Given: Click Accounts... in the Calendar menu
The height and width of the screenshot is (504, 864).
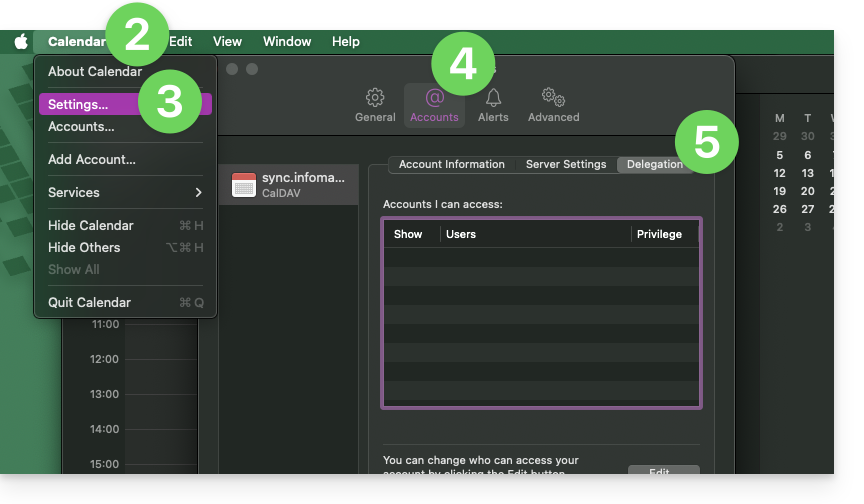Looking at the screenshot, I should tap(81, 127).
